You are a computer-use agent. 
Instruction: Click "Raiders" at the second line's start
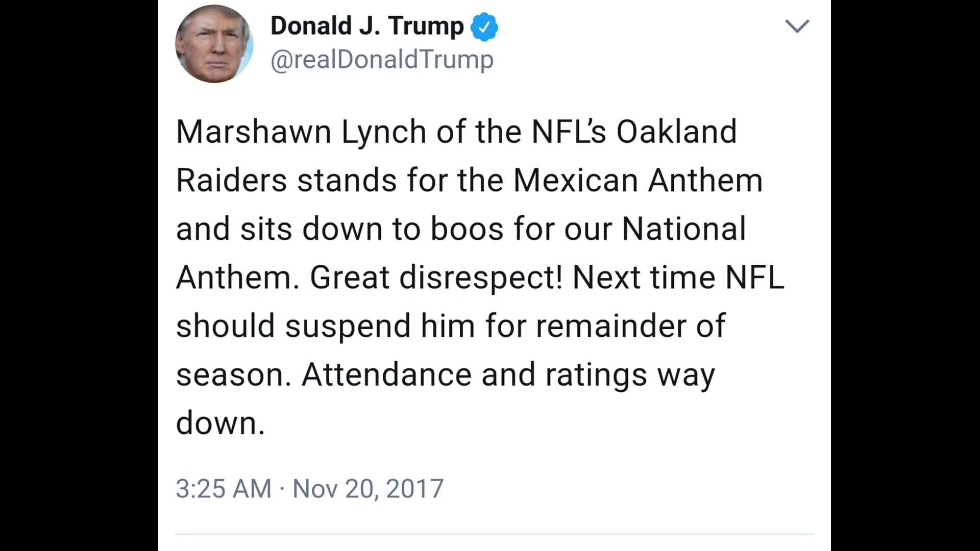tap(231, 181)
